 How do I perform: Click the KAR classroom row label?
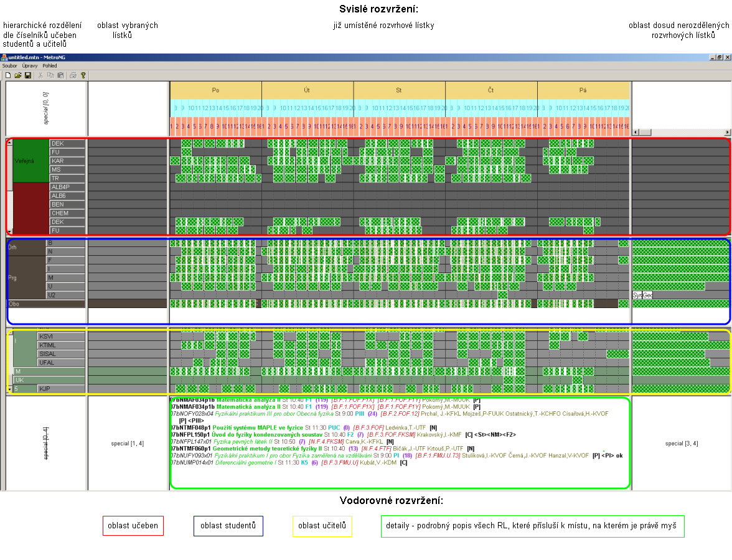tap(66, 161)
